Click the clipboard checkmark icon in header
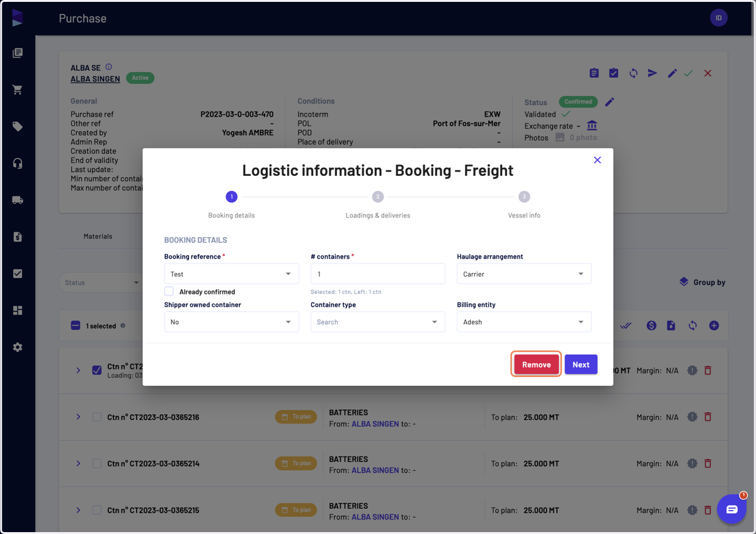This screenshot has width=756, height=534. (x=614, y=73)
